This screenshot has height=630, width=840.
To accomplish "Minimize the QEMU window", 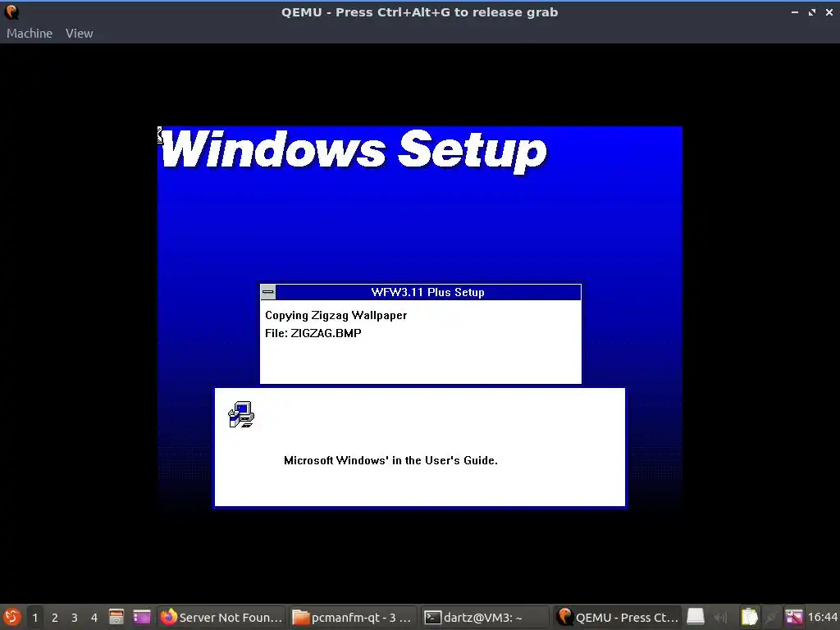I will [x=794, y=11].
